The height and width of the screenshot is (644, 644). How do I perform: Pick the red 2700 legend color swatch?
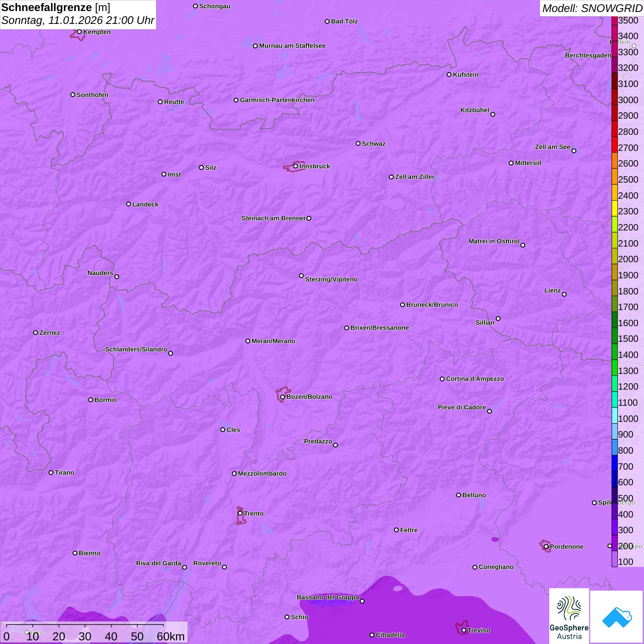[x=615, y=144]
